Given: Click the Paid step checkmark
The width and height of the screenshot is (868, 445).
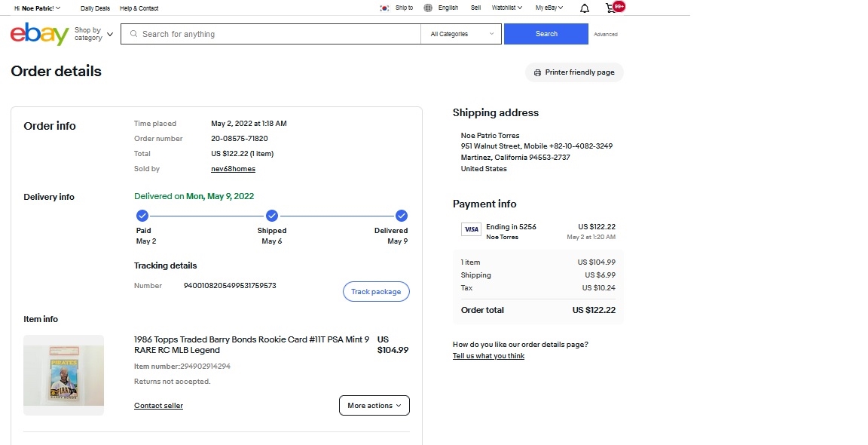Looking at the screenshot, I should tap(142, 216).
